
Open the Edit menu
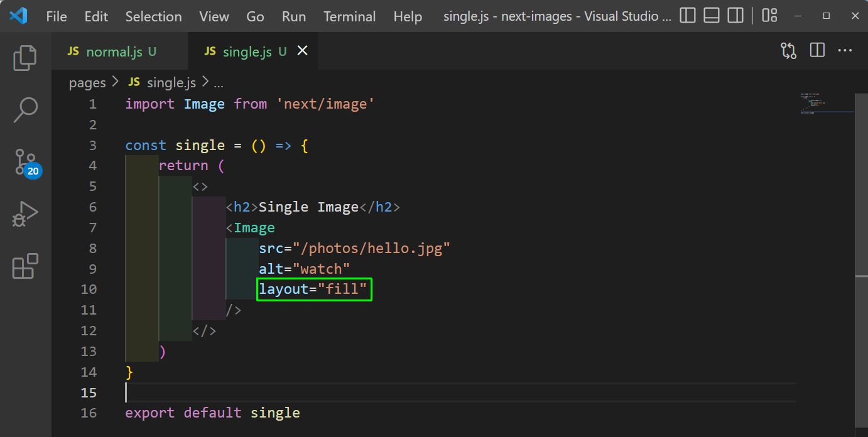[96, 16]
